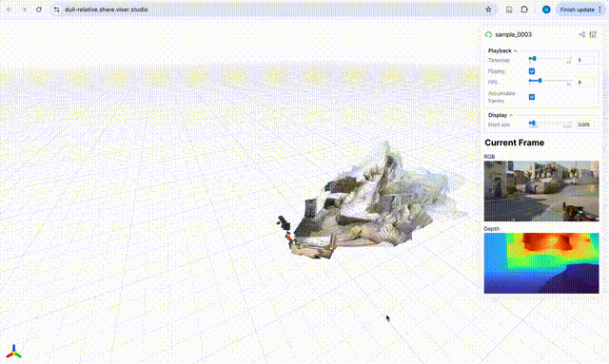609x364 pixels.
Task: Click the Depth map image
Action: click(541, 263)
